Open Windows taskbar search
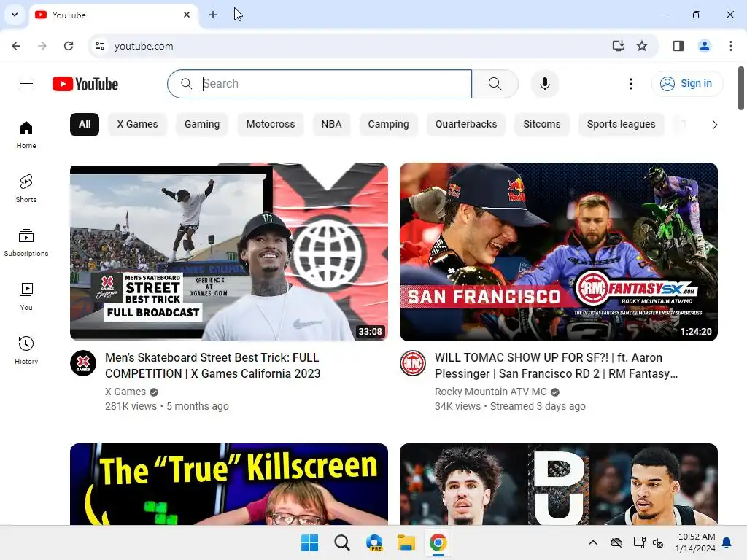747x560 pixels. tap(341, 542)
